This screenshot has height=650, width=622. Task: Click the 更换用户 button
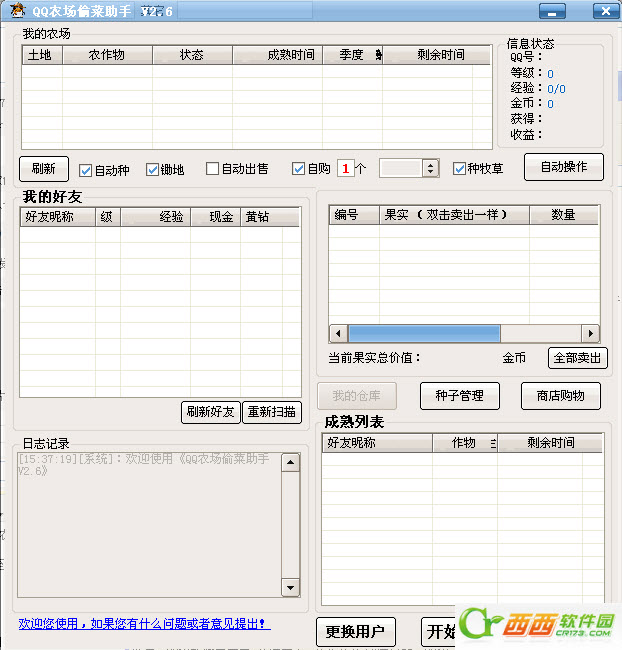click(355, 632)
